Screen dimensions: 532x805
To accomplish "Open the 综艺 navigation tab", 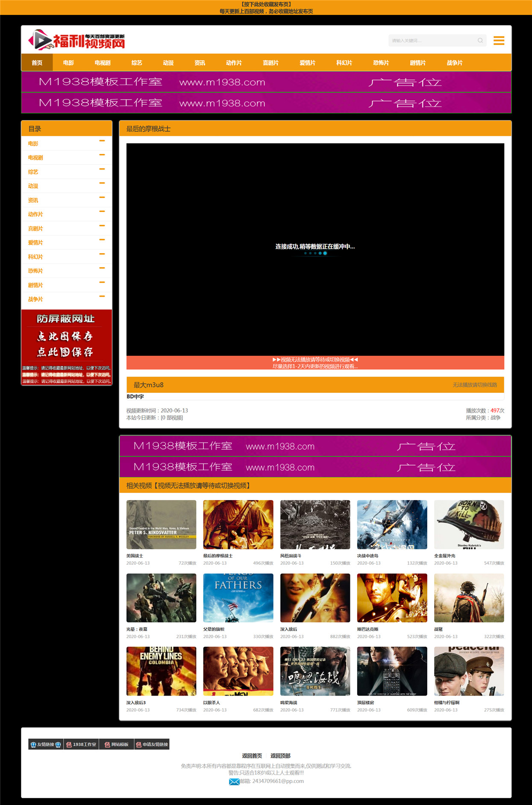I will click(137, 62).
